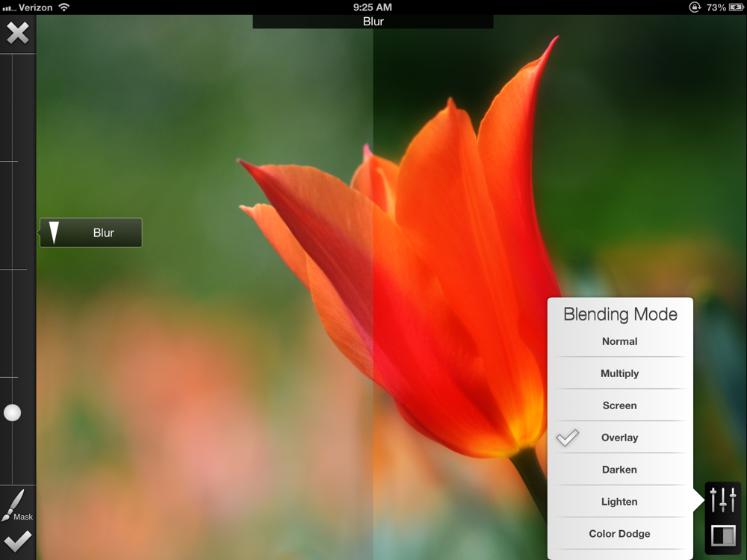Apply the effect with the checkmark icon
Viewport: 747px width, 560px height.
click(x=18, y=541)
